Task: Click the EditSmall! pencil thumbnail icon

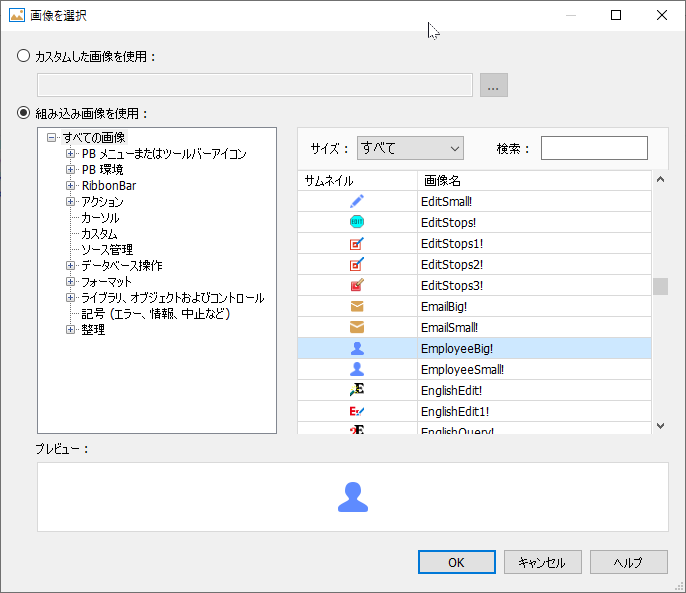Action: tap(357, 201)
